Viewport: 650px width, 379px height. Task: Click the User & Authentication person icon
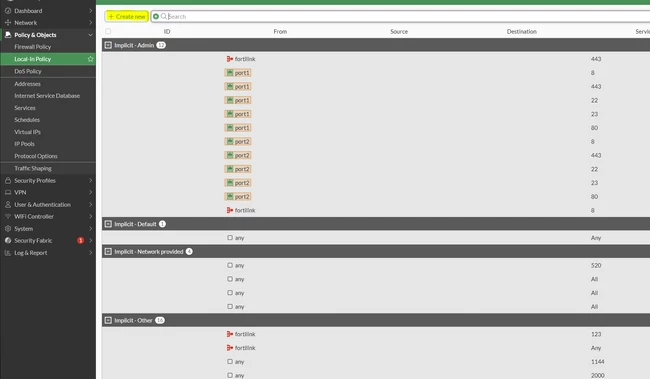tap(8, 204)
